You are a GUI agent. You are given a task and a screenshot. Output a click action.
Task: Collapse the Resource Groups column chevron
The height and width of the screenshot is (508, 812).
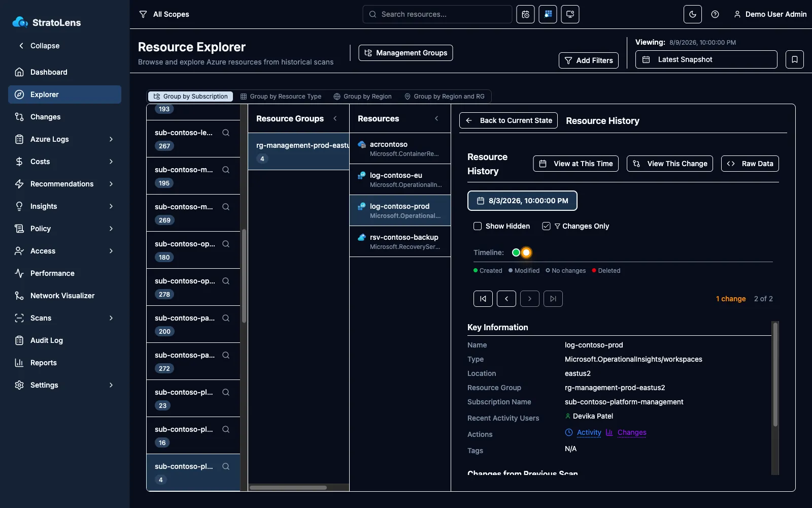coord(335,118)
